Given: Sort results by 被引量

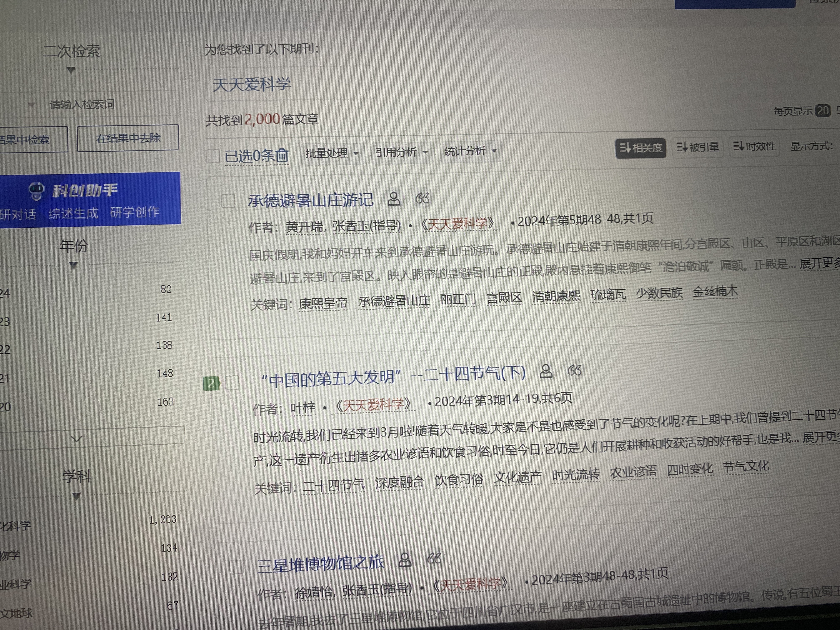Looking at the screenshot, I should coord(698,147).
